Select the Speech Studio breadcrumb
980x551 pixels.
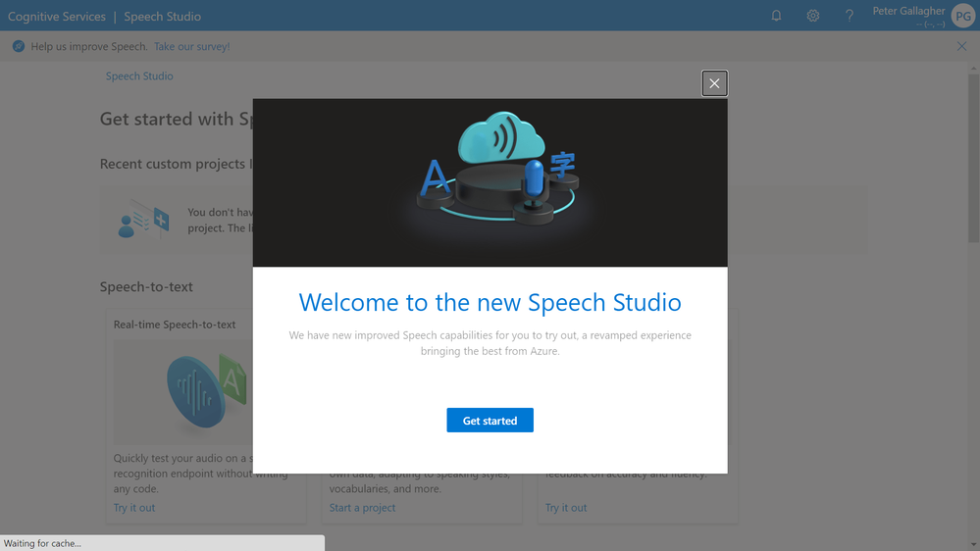pyautogui.click(x=139, y=75)
